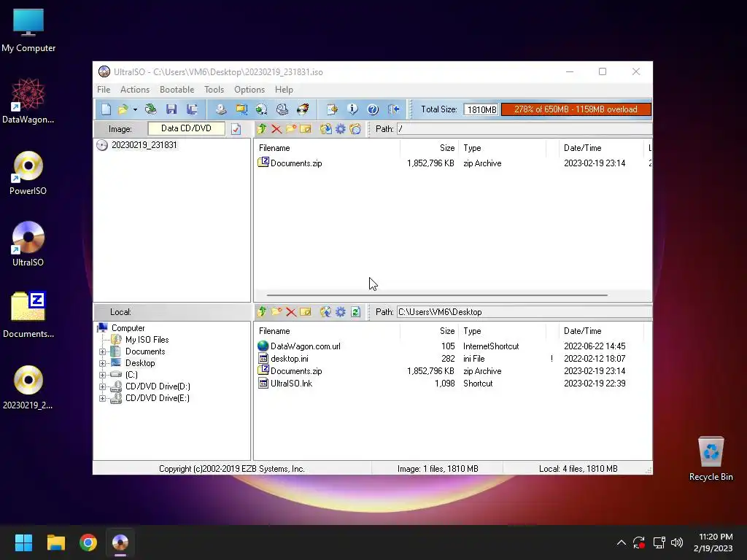Click the gear icon in the Local pane toolbar
747x560 pixels.
[341, 312]
